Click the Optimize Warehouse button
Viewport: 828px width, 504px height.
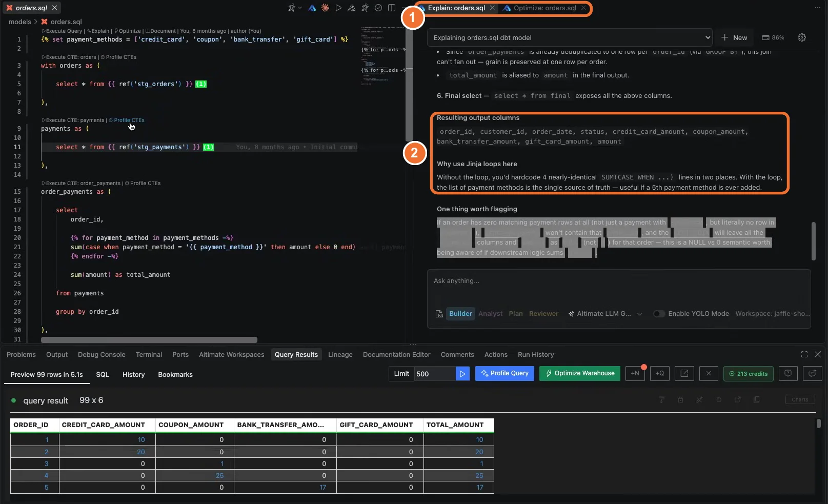(579, 373)
